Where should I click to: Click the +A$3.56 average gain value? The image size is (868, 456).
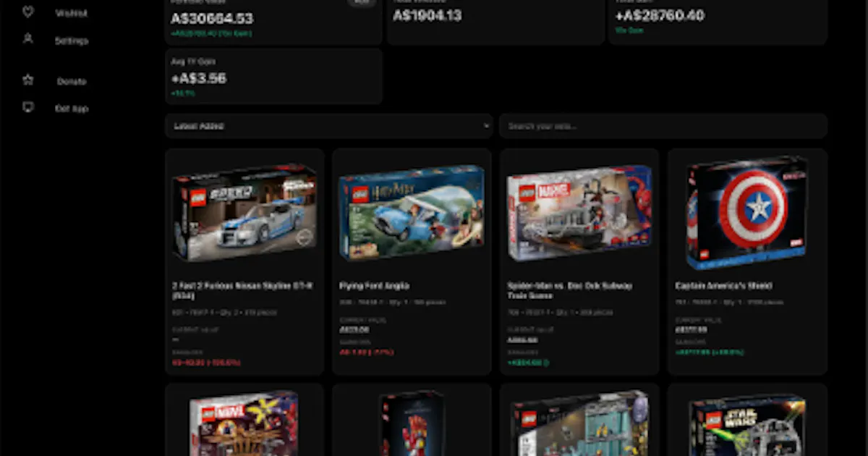[199, 78]
